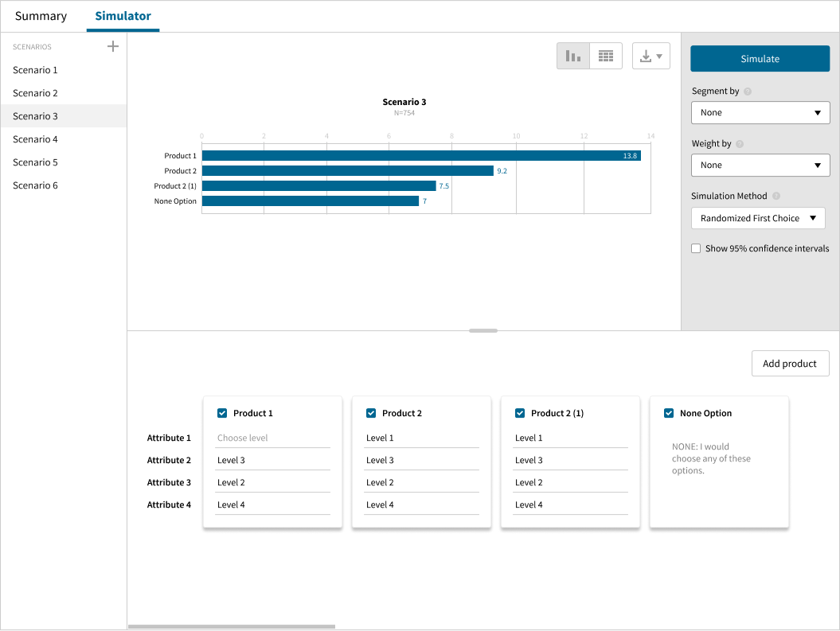This screenshot has width=840, height=631.
Task: Change Product 2 Attribute 2 level
Action: [422, 460]
